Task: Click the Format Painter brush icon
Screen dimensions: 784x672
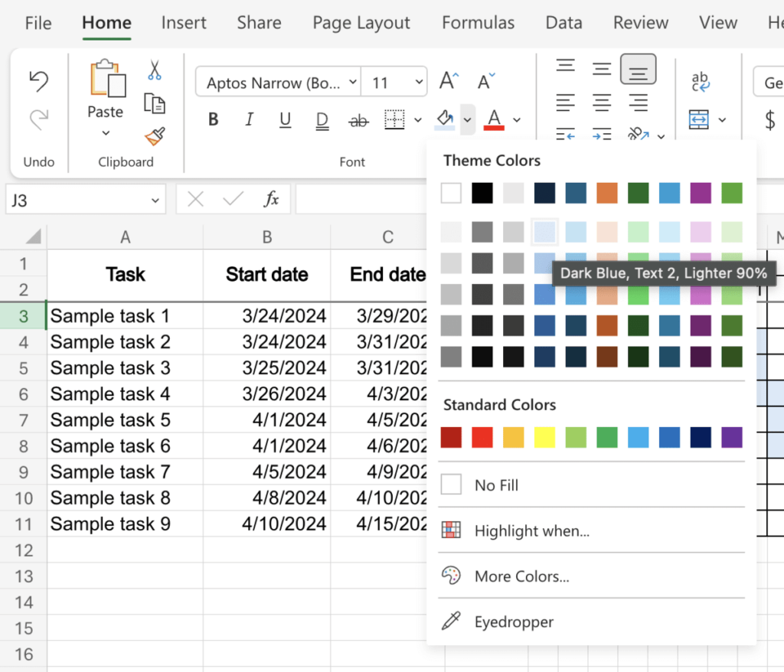Action: (x=153, y=135)
